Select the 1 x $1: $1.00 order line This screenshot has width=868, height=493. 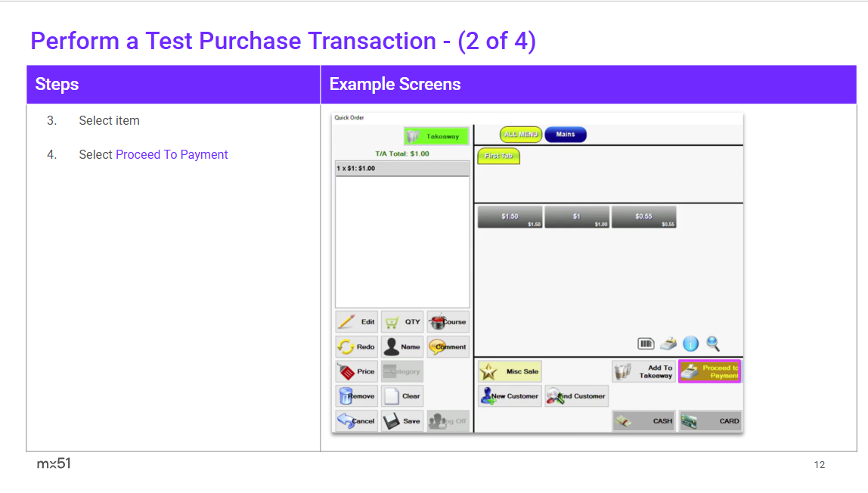[x=401, y=169]
